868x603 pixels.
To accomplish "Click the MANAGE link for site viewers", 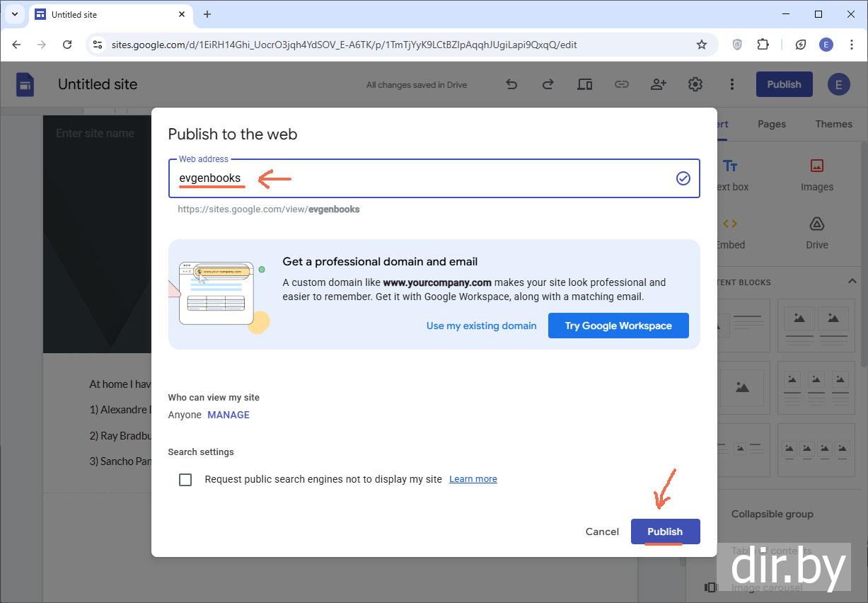I will [228, 415].
